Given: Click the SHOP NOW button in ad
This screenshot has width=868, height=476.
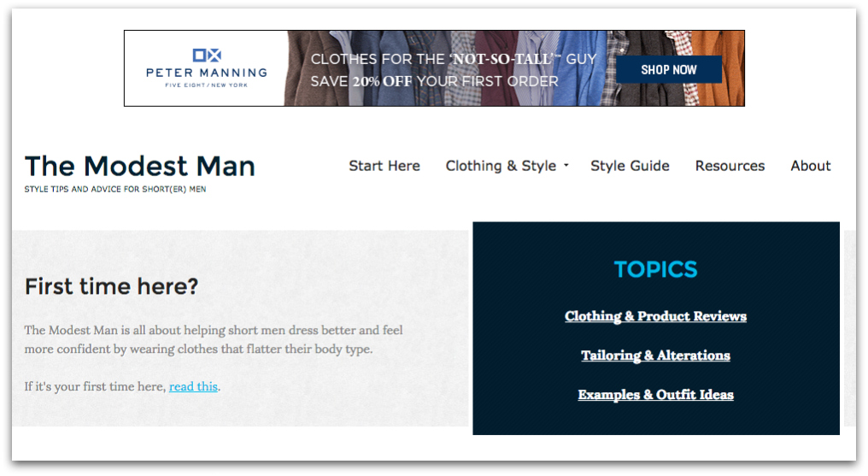Looking at the screenshot, I should pyautogui.click(x=669, y=70).
